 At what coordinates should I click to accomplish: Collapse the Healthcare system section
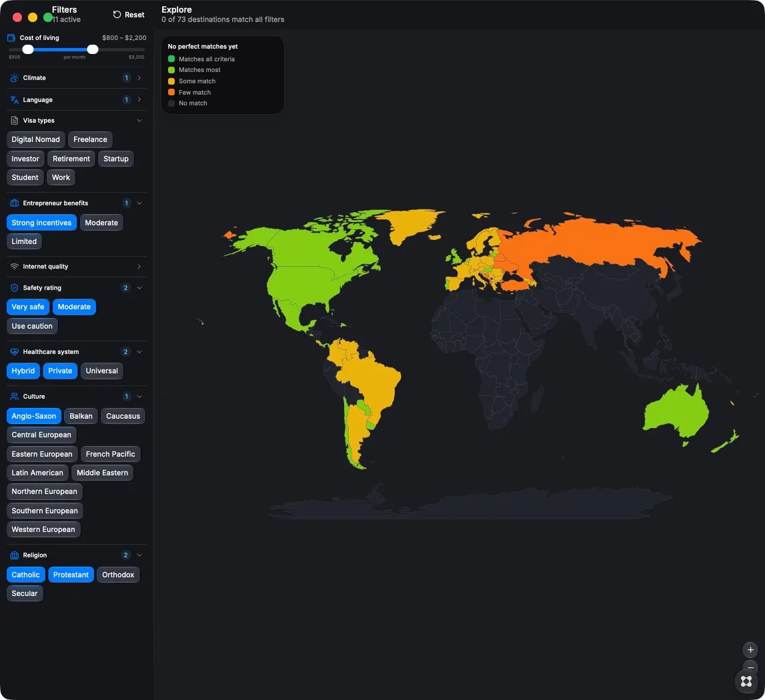coord(139,352)
